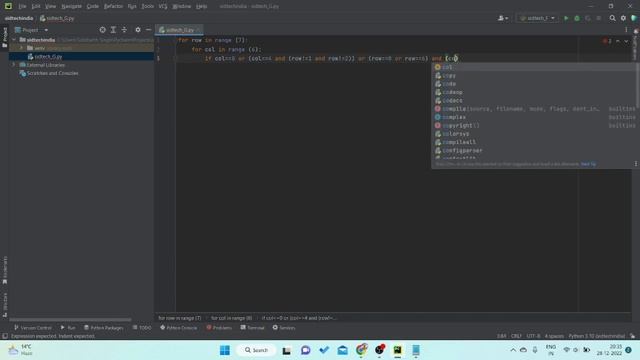Image resolution: width=640 pixels, height=360 pixels.
Task: Close the editor tab for the python file
Action: [198, 30]
